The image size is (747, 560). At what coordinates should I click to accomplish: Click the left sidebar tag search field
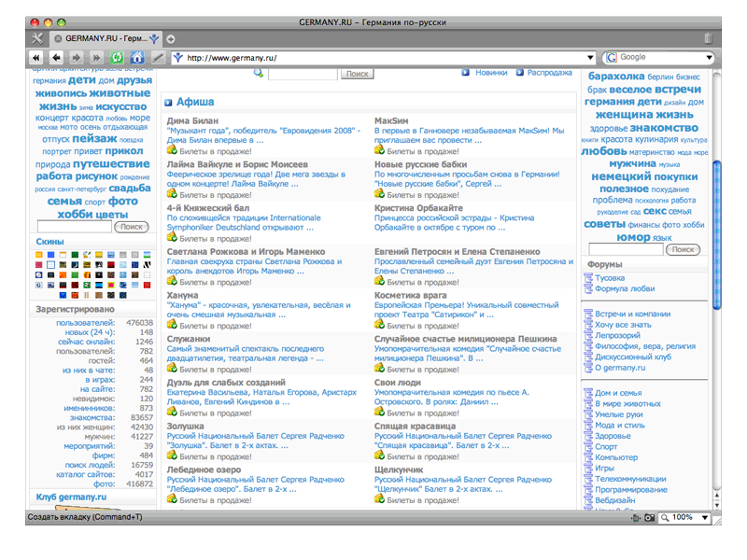[75, 227]
